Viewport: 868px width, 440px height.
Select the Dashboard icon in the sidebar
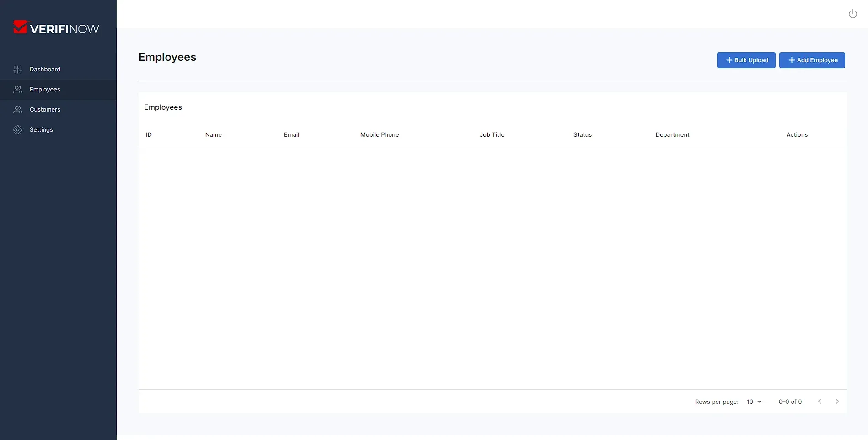pyautogui.click(x=17, y=70)
